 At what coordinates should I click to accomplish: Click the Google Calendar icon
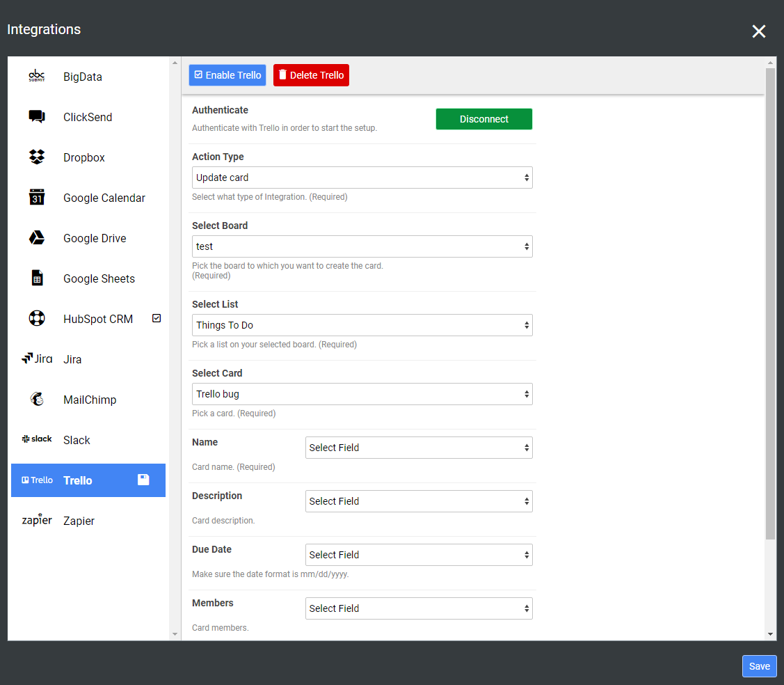tap(36, 197)
